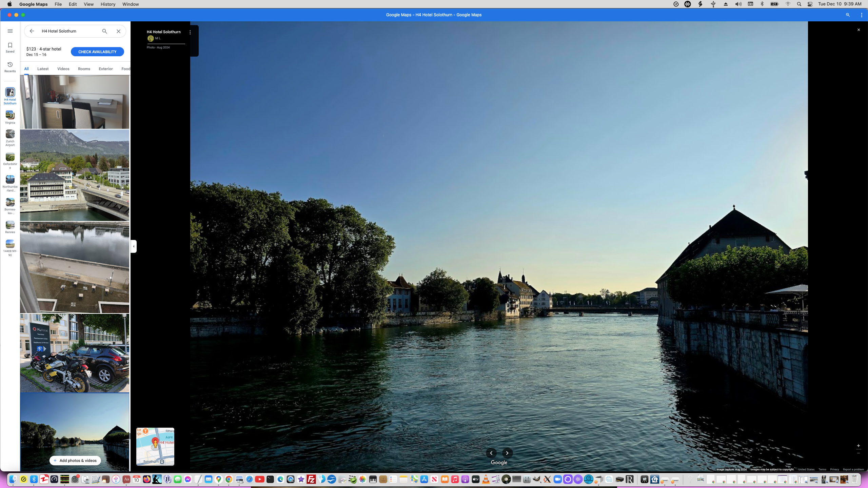This screenshot has width=868, height=488.
Task: Open the Saved places panel
Action: tap(10, 47)
